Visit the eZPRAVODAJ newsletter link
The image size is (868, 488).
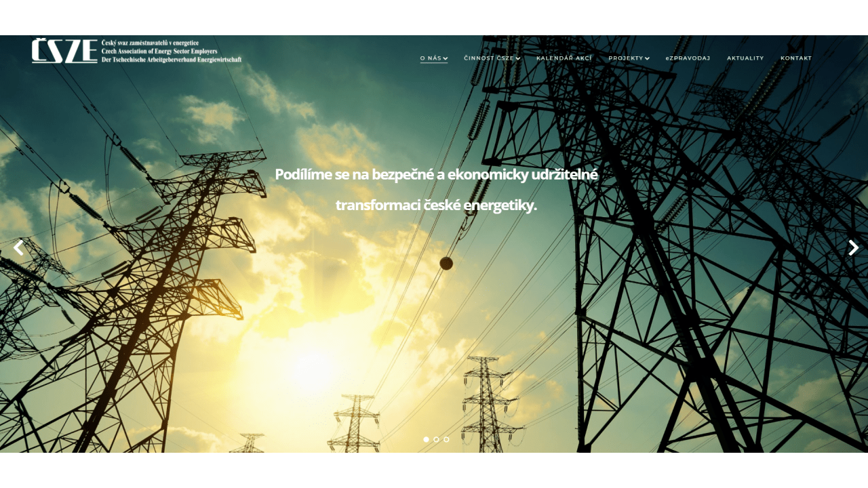pyautogui.click(x=688, y=58)
